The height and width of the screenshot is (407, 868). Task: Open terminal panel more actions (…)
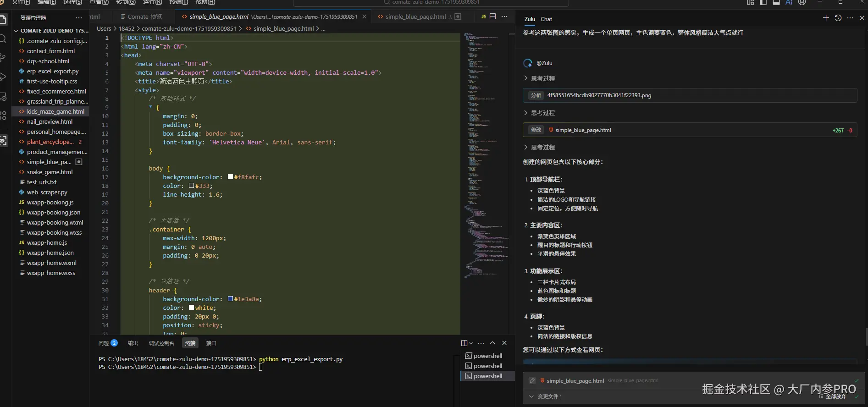(x=481, y=343)
